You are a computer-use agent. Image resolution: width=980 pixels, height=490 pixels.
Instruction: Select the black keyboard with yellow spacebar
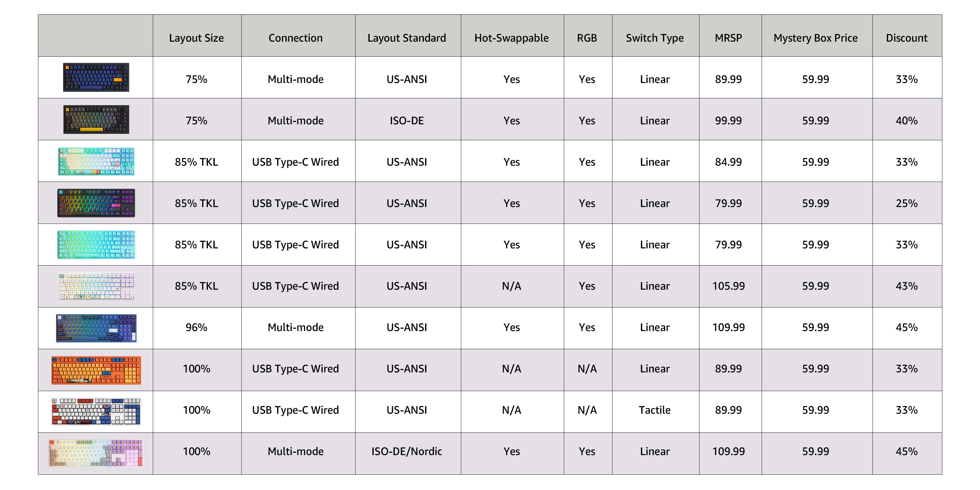tap(96, 119)
